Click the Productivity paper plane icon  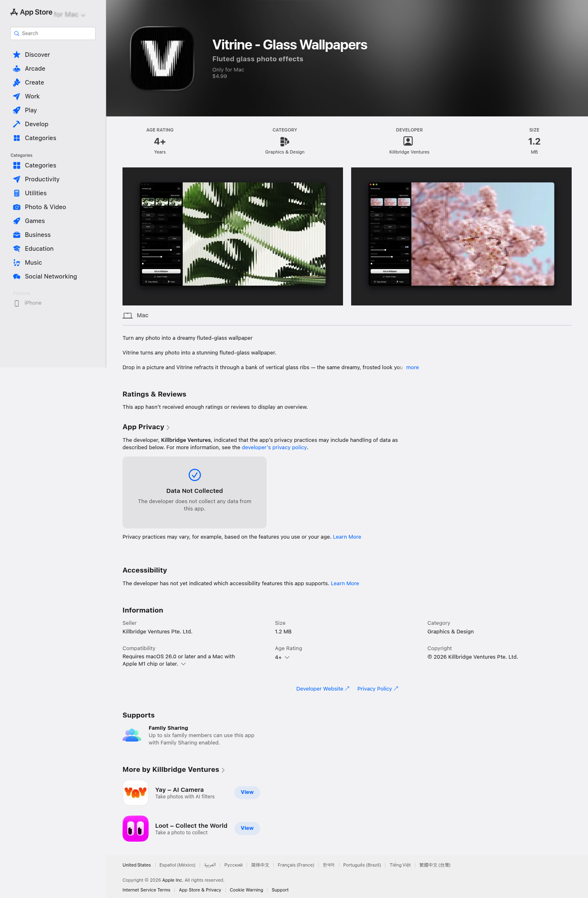(17, 179)
